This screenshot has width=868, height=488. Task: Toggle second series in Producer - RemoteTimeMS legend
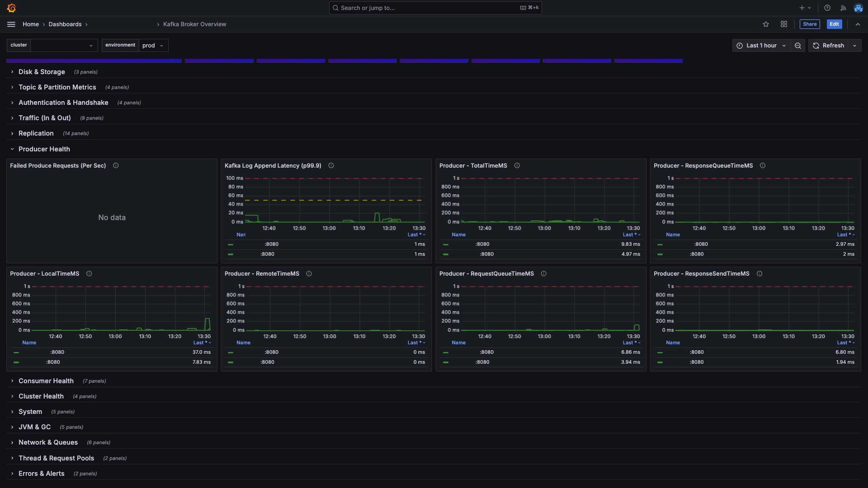267,362
